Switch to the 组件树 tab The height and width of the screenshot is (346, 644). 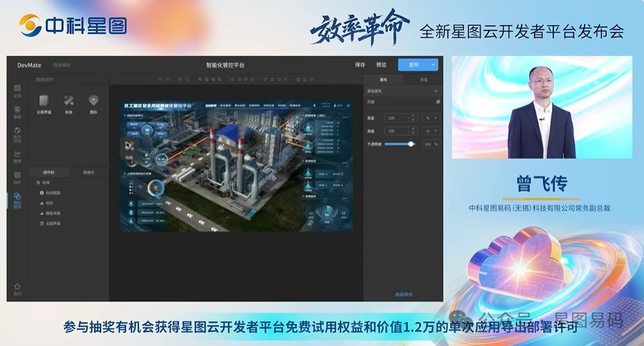pyautogui.click(x=48, y=172)
